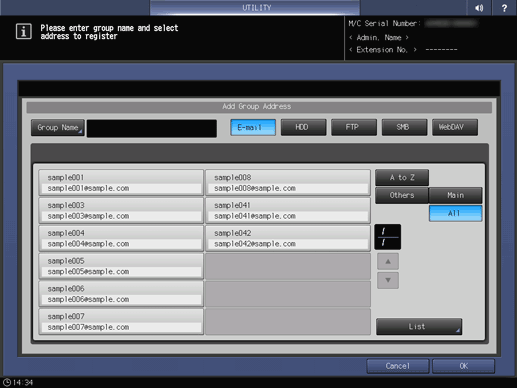Click the OK button
Image resolution: width=517 pixels, height=388 pixels.
click(x=464, y=366)
